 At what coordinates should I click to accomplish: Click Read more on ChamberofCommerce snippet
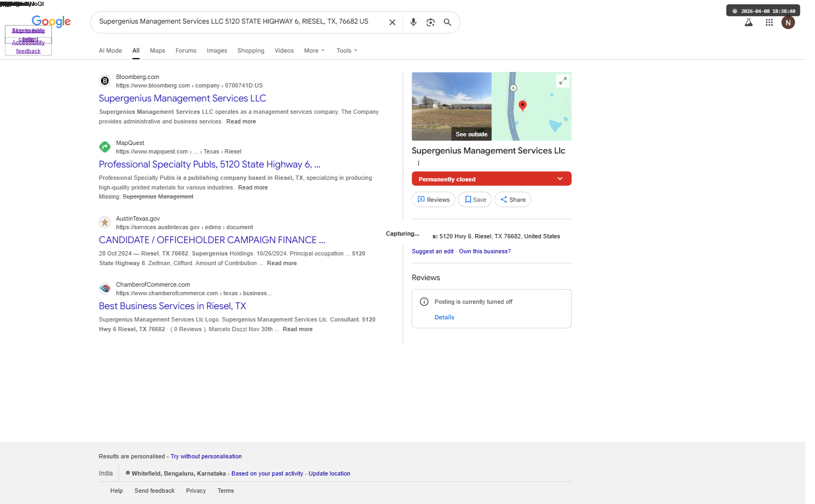298,329
